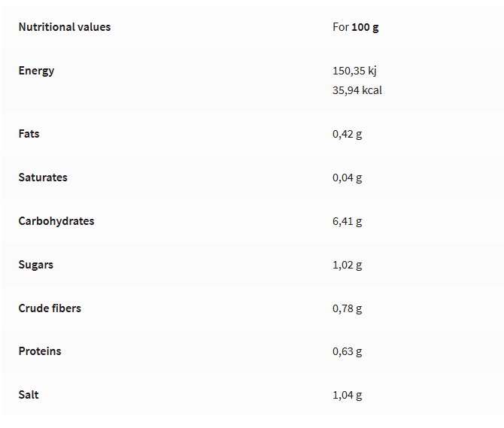Viewport: 504px width, 428px height.
Task: Select the Fats row label
Action: 29,134
